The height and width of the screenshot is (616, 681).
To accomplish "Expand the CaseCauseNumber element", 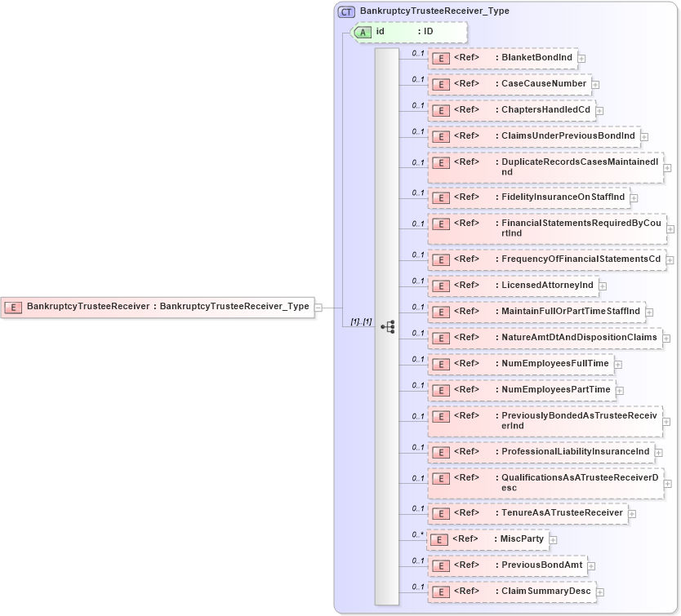I will pos(595,84).
